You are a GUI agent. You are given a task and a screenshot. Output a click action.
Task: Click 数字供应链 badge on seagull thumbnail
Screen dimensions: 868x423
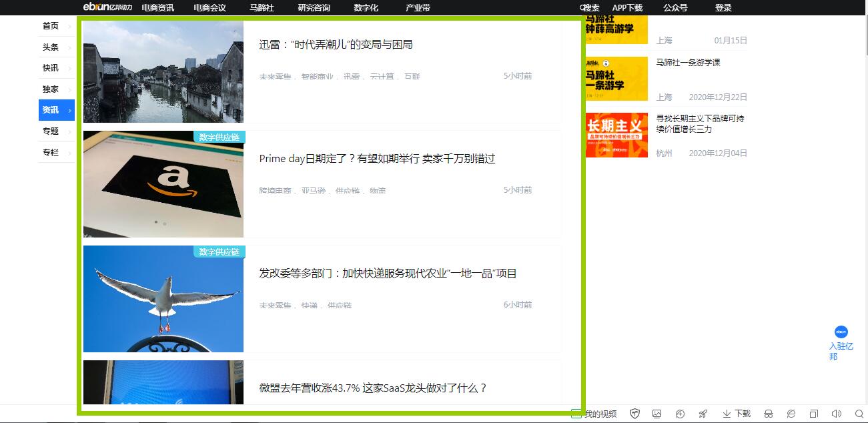pyautogui.click(x=220, y=252)
